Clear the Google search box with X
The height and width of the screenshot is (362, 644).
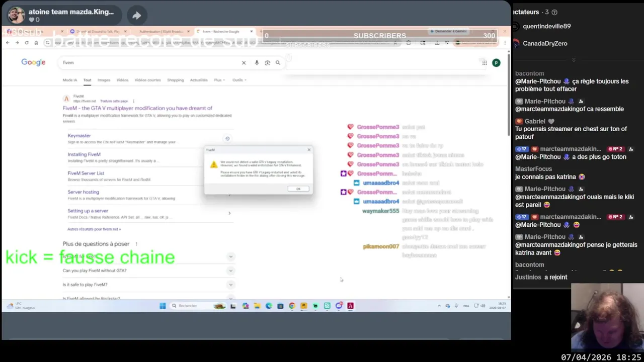click(x=244, y=63)
